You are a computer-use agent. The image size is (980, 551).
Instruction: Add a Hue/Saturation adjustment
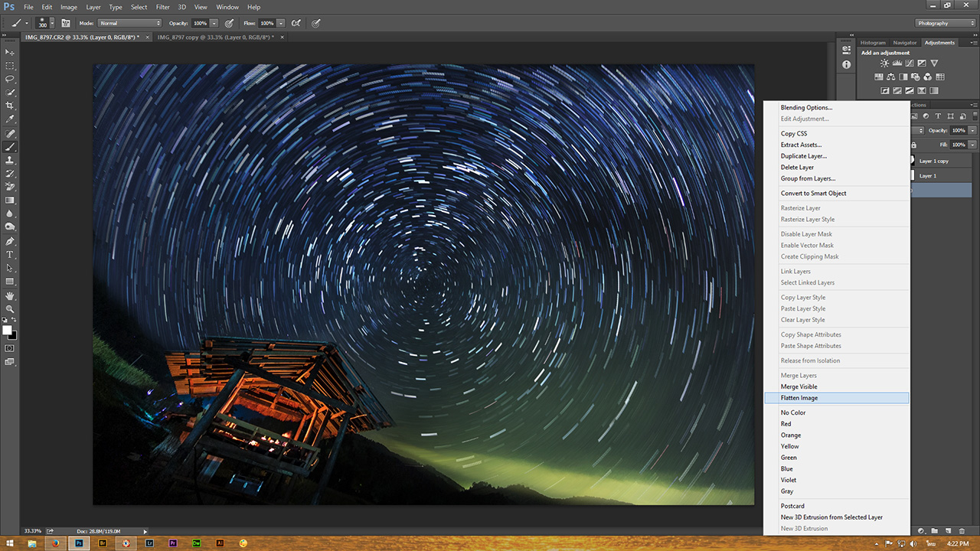880,77
